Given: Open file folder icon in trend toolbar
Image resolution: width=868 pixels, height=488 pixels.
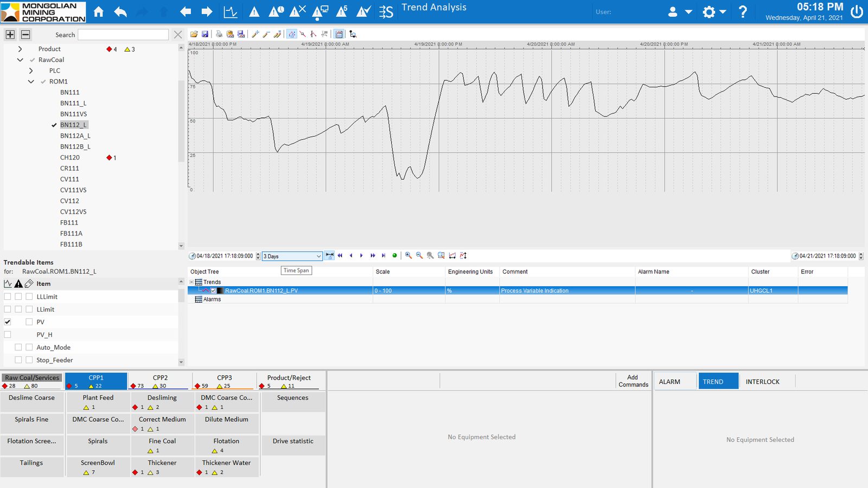Looking at the screenshot, I should [194, 34].
